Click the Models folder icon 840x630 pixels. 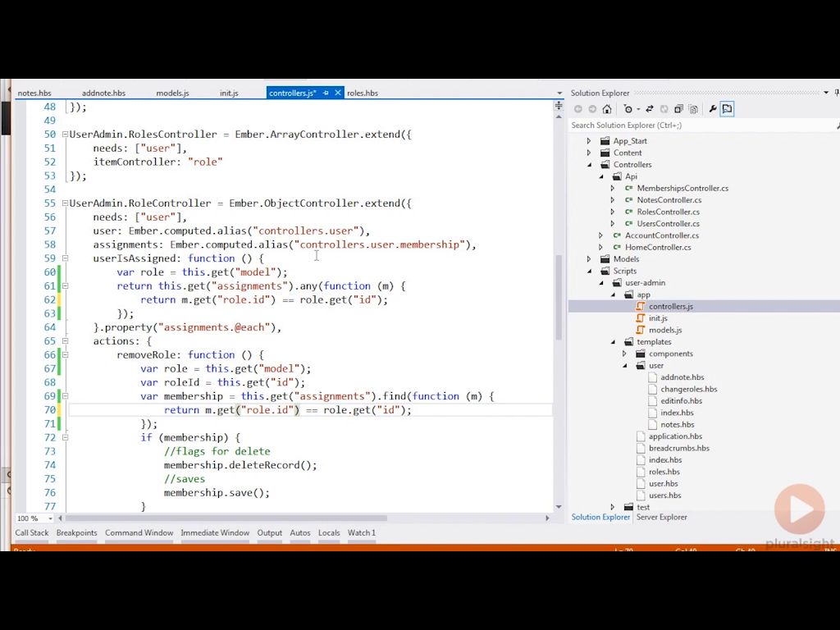605,258
